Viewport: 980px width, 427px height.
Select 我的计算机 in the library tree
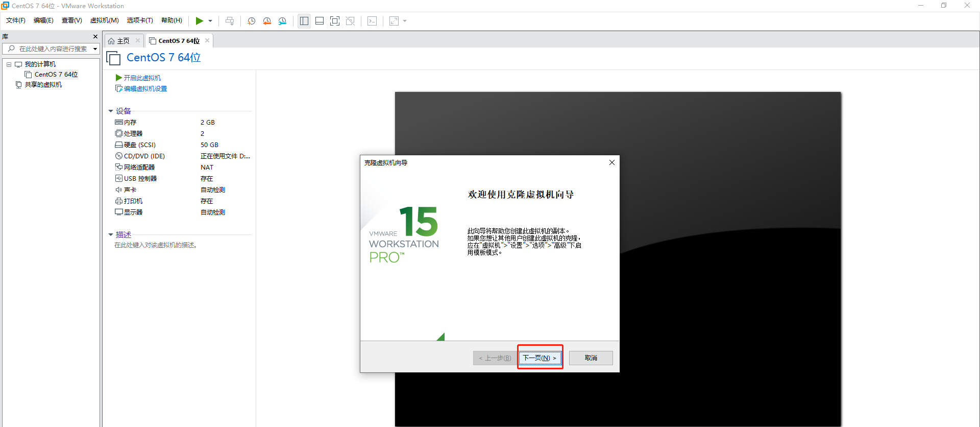point(40,64)
